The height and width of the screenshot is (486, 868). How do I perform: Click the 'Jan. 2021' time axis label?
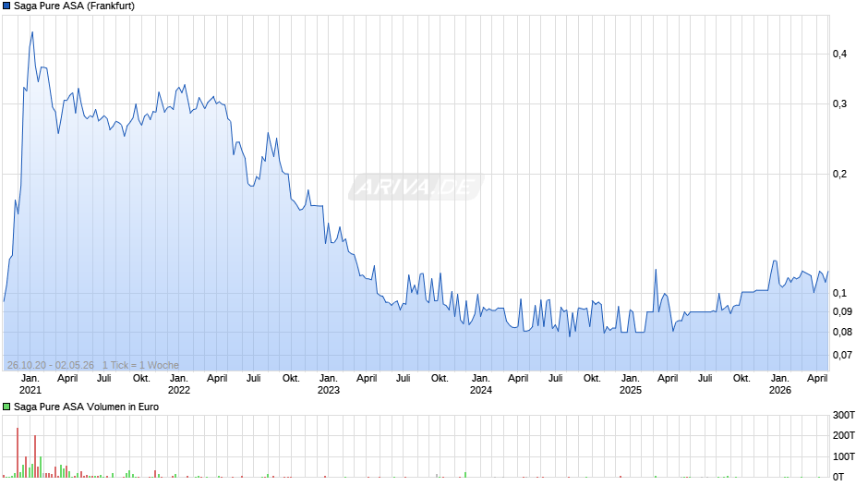tap(30, 384)
